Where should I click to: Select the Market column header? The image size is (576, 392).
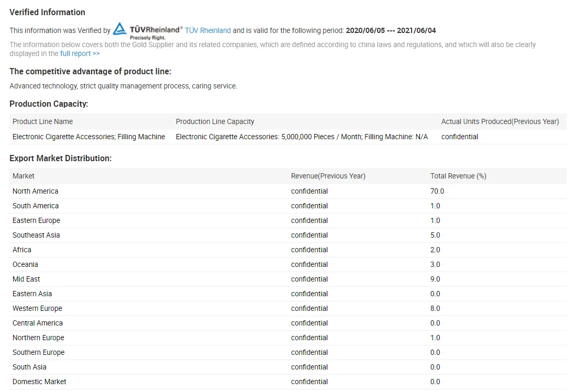coord(24,176)
